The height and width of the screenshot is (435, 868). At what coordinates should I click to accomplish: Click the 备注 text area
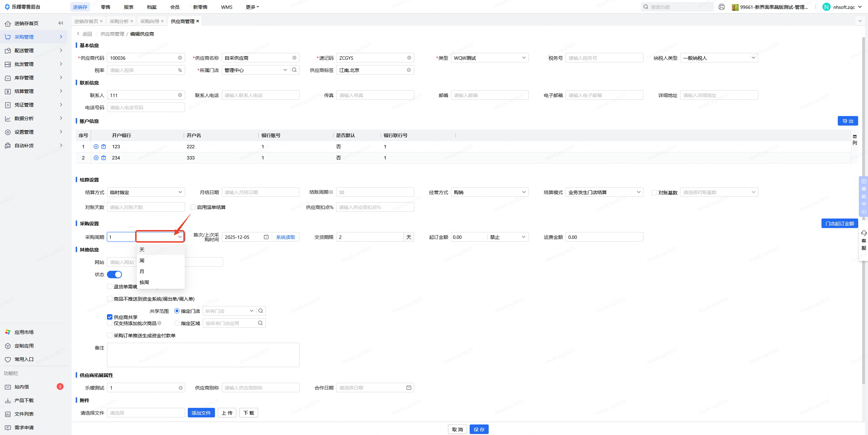[203, 355]
